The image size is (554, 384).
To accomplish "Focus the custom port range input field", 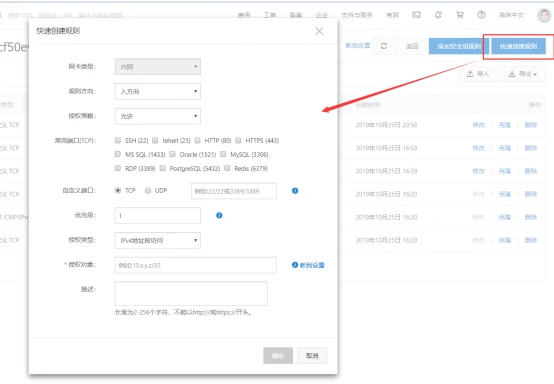I will (x=234, y=191).
